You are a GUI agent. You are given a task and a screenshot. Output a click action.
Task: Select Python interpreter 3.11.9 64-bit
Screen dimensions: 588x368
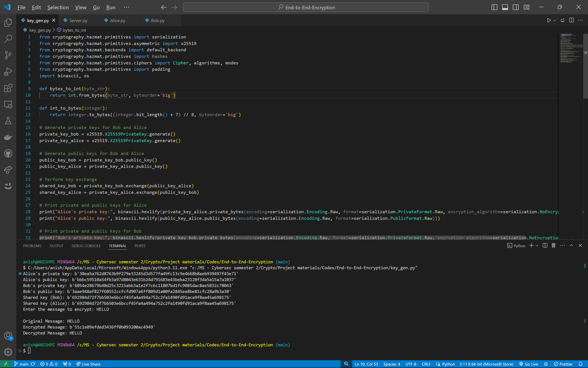[x=486, y=364]
